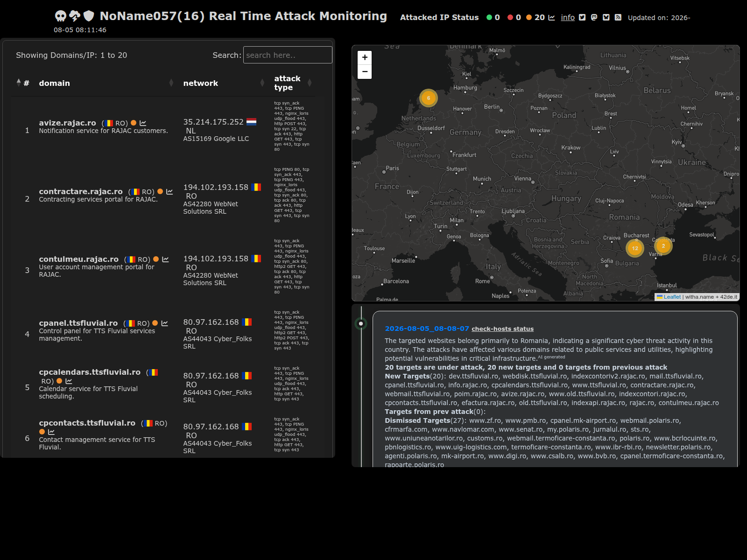Open the cpcontacts.ttsfluvial.ro domain entry
This screenshot has height=560, width=747.
click(87, 423)
